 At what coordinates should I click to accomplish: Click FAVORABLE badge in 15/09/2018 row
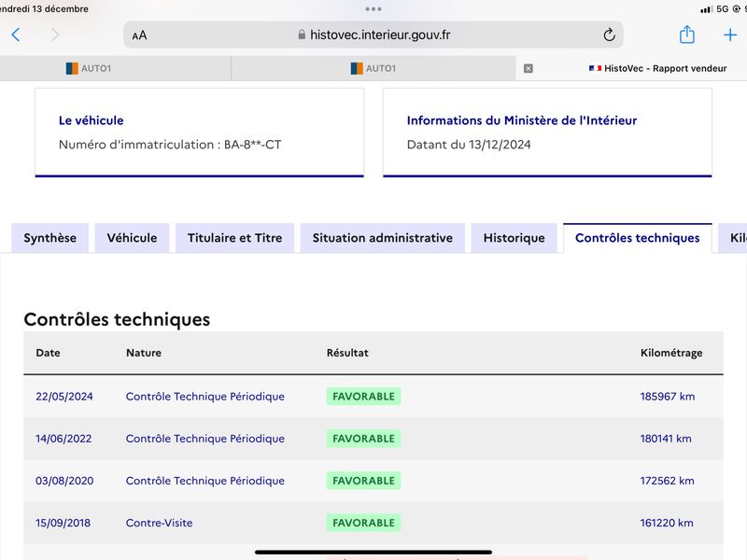363,523
